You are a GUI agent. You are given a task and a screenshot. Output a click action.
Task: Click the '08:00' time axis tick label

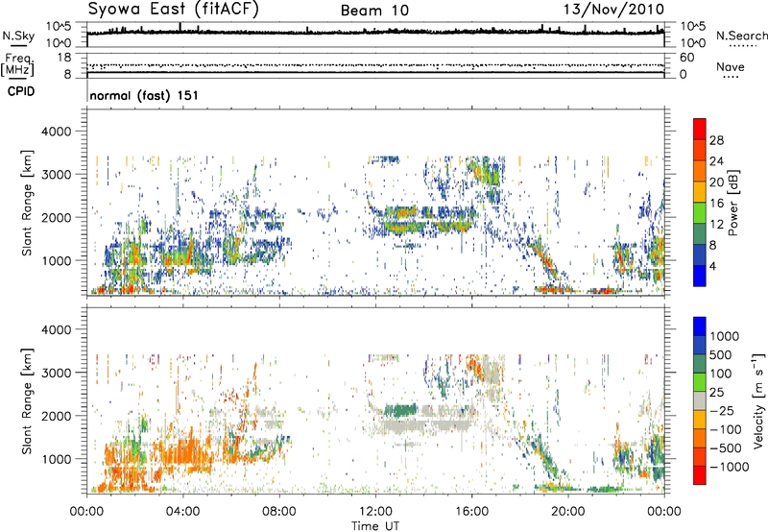(279, 512)
